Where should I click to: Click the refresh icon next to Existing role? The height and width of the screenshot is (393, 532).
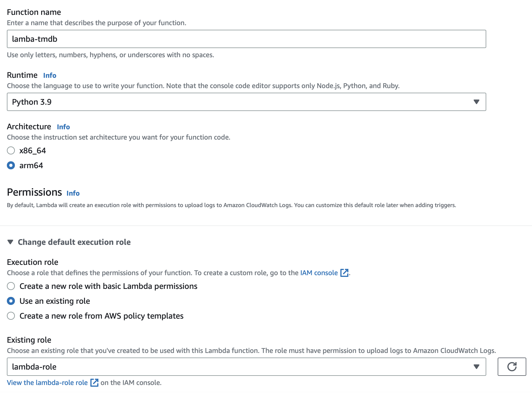[x=513, y=367]
